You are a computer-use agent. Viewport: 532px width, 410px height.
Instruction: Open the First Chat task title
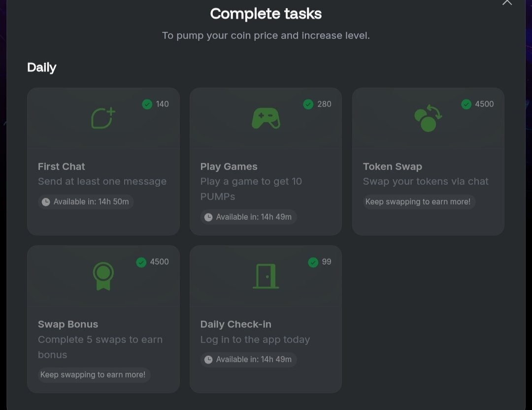62,167
